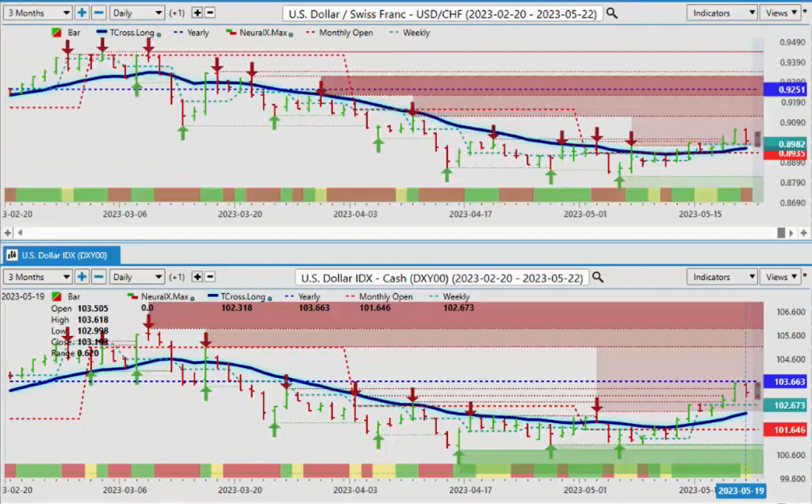
Task: Open the 3 Months range dropdown in USD/CHF chart
Action: (x=38, y=13)
